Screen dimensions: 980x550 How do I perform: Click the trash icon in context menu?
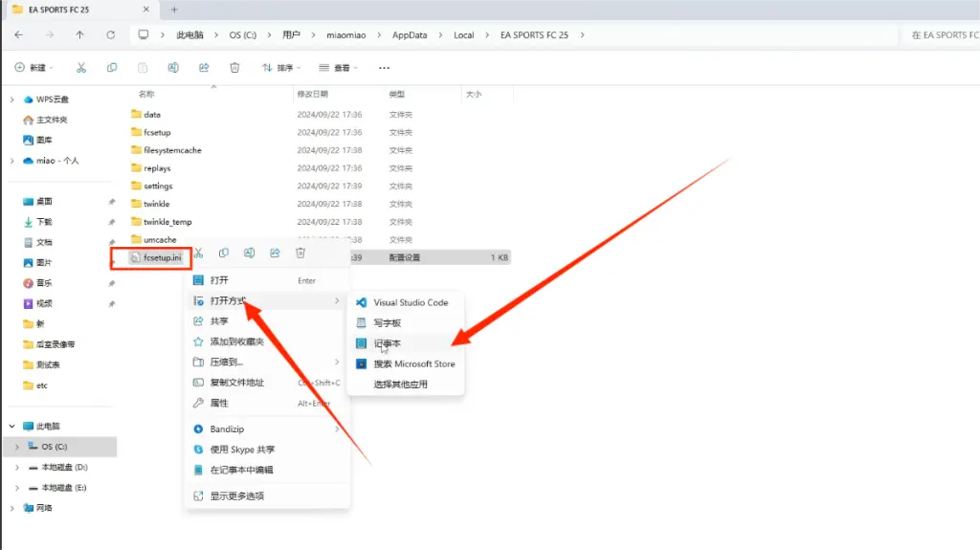[x=301, y=253]
